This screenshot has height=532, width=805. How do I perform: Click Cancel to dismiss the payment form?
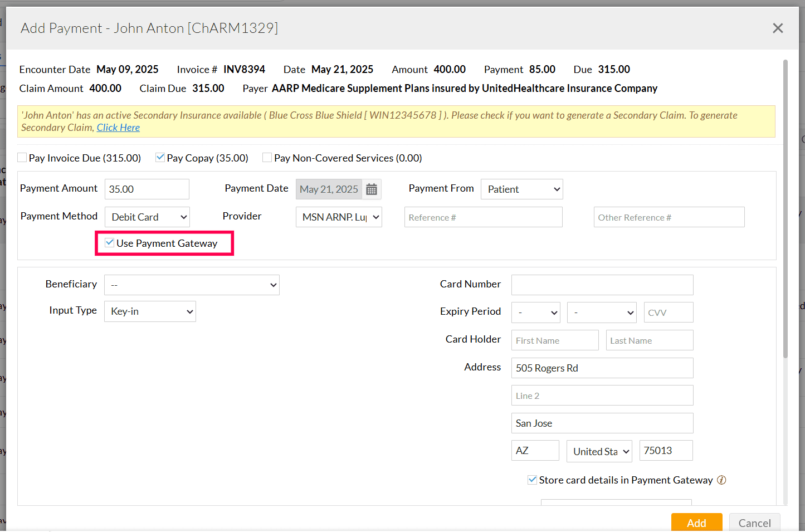tap(754, 523)
